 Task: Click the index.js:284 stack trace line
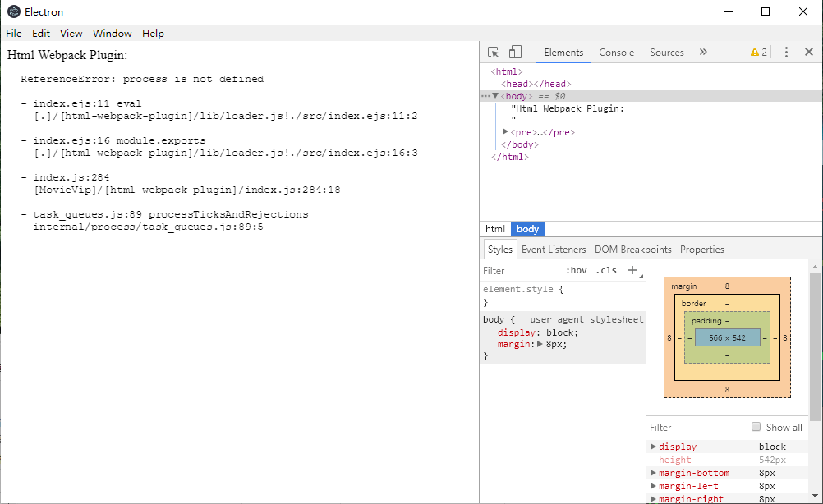71,177
